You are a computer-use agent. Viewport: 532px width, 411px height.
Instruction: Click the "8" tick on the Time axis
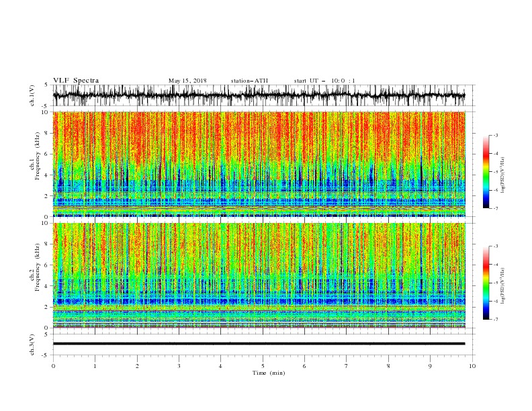tap(388, 366)
